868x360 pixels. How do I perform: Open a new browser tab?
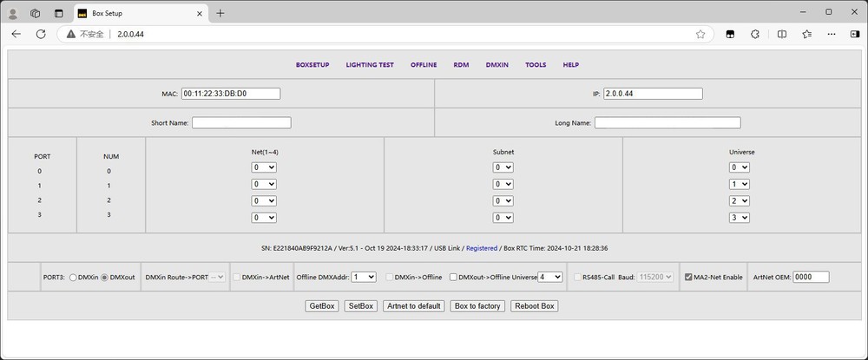[220, 13]
